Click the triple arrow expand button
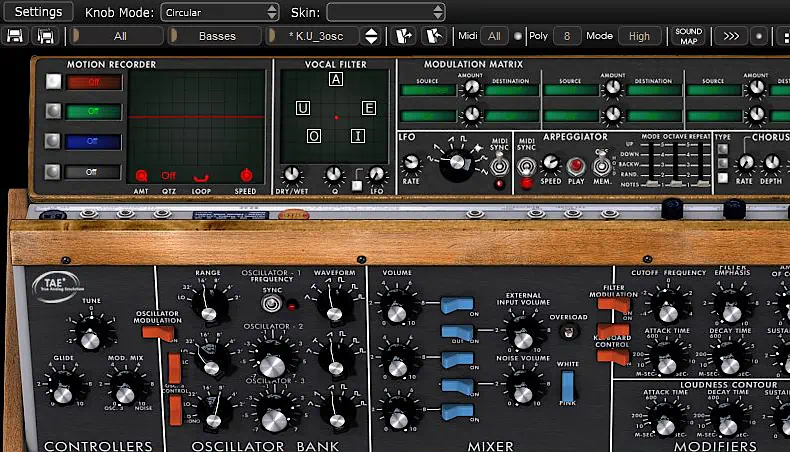The width and height of the screenshot is (790, 452). point(731,36)
